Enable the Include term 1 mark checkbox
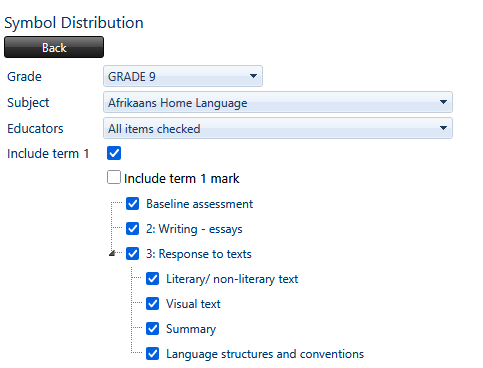The height and width of the screenshot is (368, 483). coord(114,177)
